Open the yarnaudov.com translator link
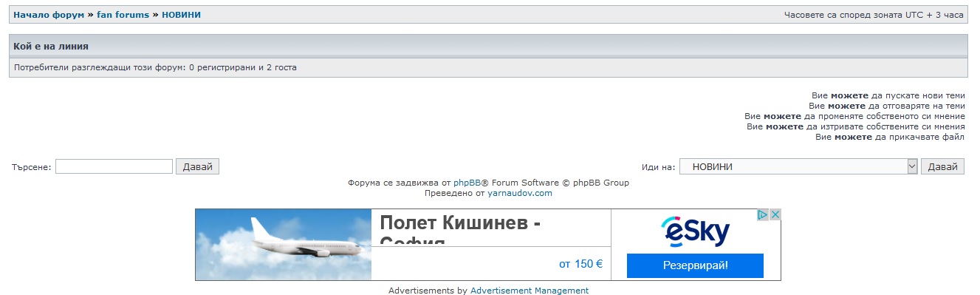 [x=520, y=193]
